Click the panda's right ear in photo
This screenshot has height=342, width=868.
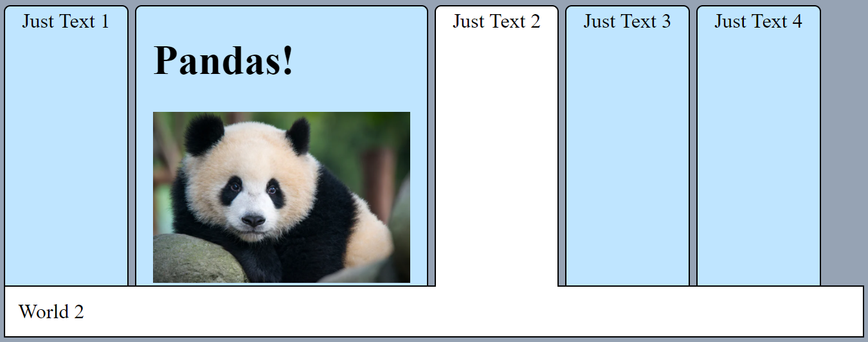click(x=298, y=136)
